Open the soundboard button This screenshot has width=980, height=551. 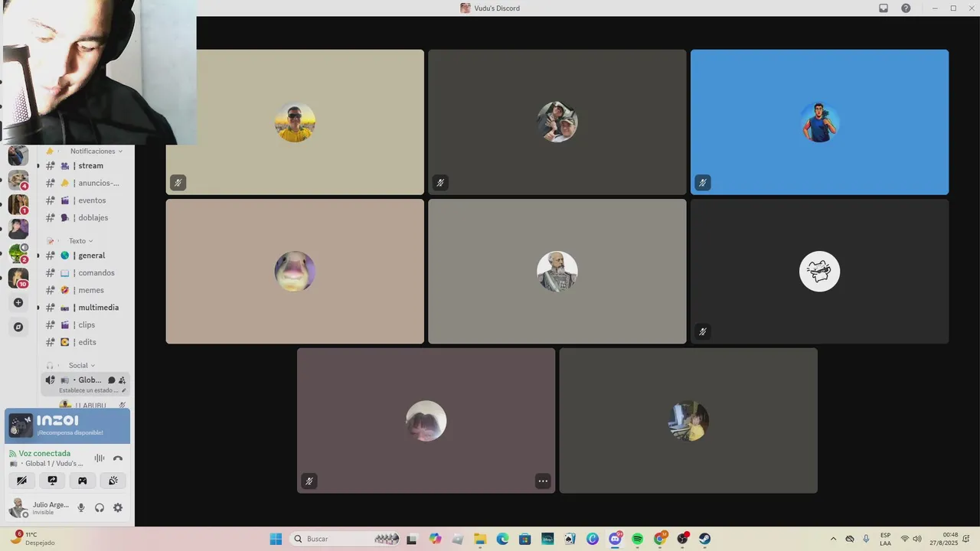tap(113, 481)
